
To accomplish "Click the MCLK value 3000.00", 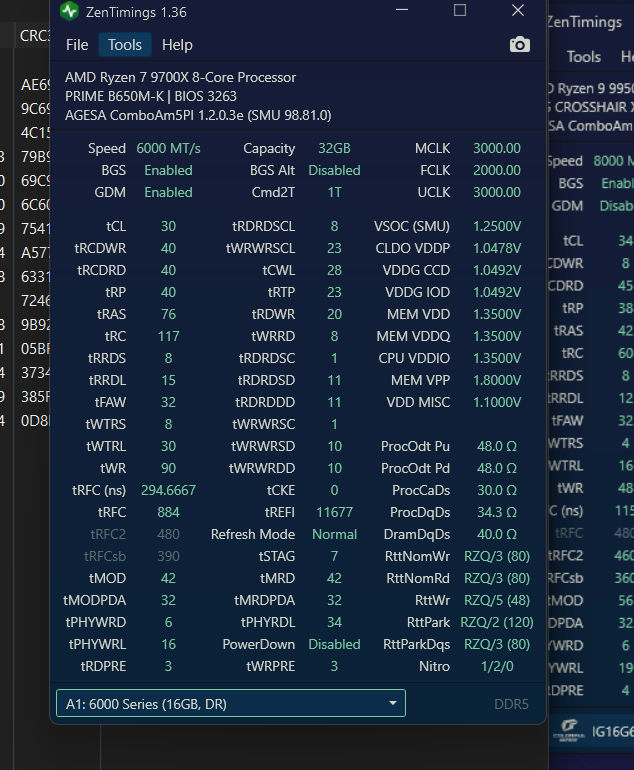I will click(x=497, y=148).
